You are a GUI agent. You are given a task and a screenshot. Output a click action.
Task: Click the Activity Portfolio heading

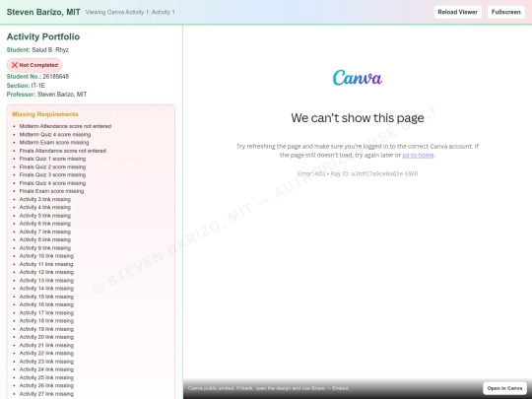coord(43,36)
